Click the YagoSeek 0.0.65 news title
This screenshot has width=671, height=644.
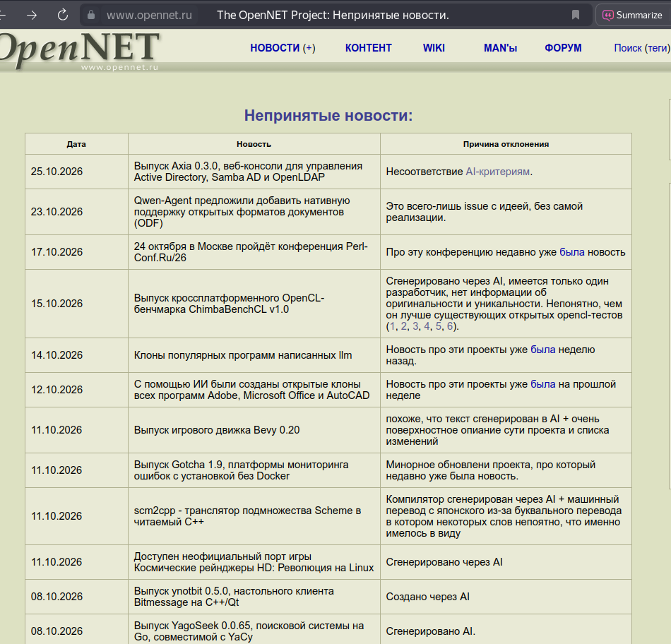coord(249,631)
